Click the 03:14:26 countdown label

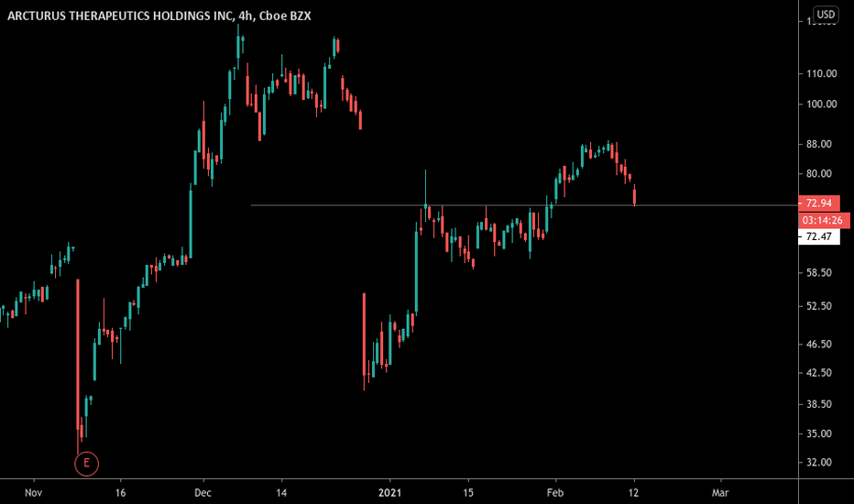pos(822,220)
